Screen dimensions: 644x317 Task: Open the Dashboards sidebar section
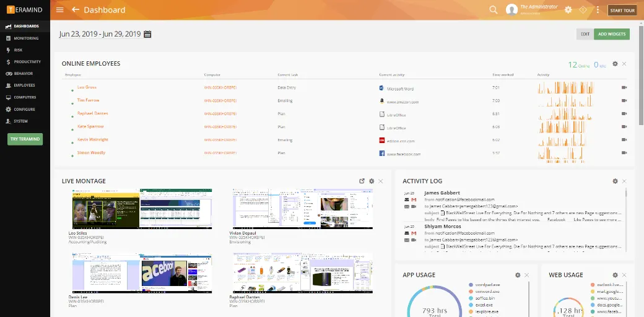(x=25, y=26)
